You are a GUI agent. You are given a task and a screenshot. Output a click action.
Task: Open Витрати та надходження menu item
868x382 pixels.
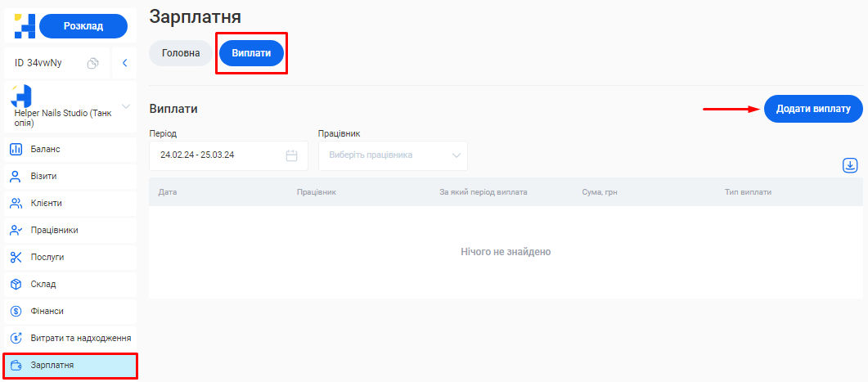[80, 338]
